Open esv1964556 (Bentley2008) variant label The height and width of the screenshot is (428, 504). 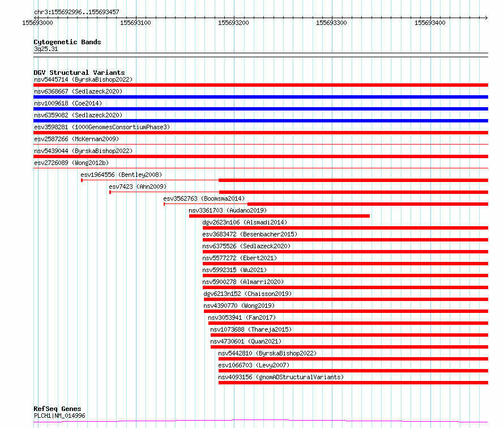click(x=121, y=175)
